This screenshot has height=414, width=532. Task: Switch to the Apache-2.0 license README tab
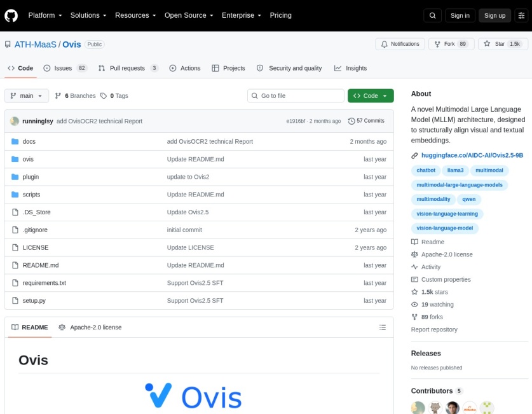90,328
